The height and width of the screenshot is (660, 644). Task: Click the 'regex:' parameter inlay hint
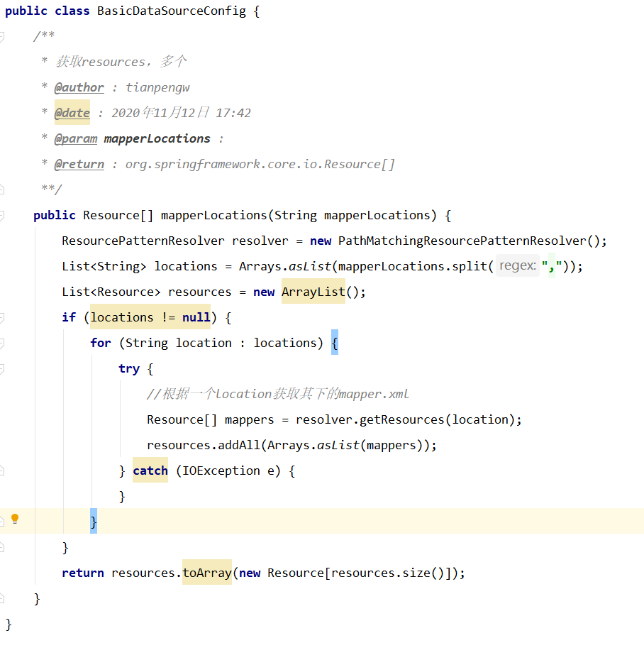[x=517, y=265]
